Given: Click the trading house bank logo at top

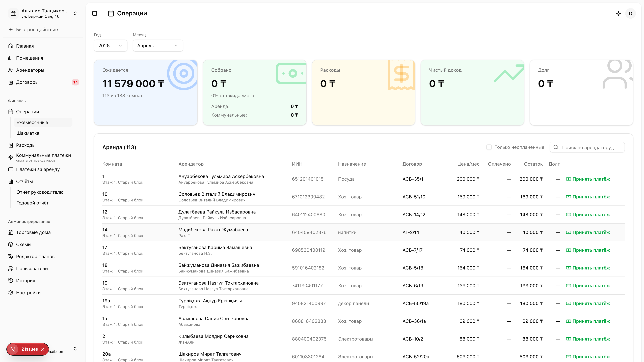Looking at the screenshot, I should click(13, 13).
